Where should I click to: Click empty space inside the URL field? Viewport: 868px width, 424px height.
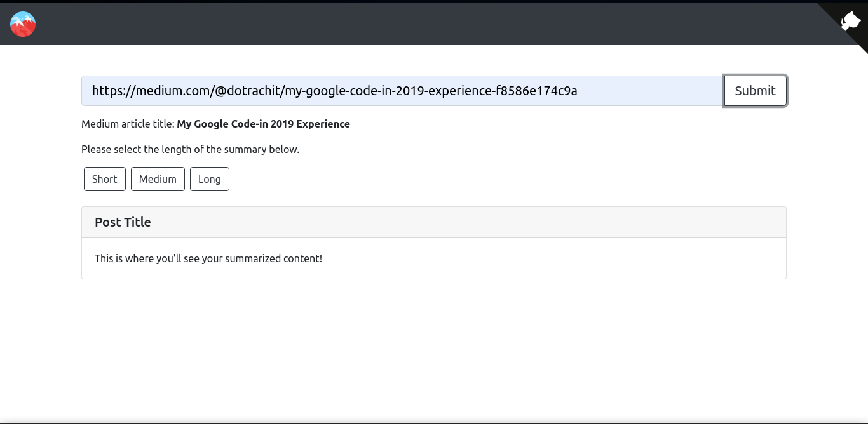click(x=648, y=91)
